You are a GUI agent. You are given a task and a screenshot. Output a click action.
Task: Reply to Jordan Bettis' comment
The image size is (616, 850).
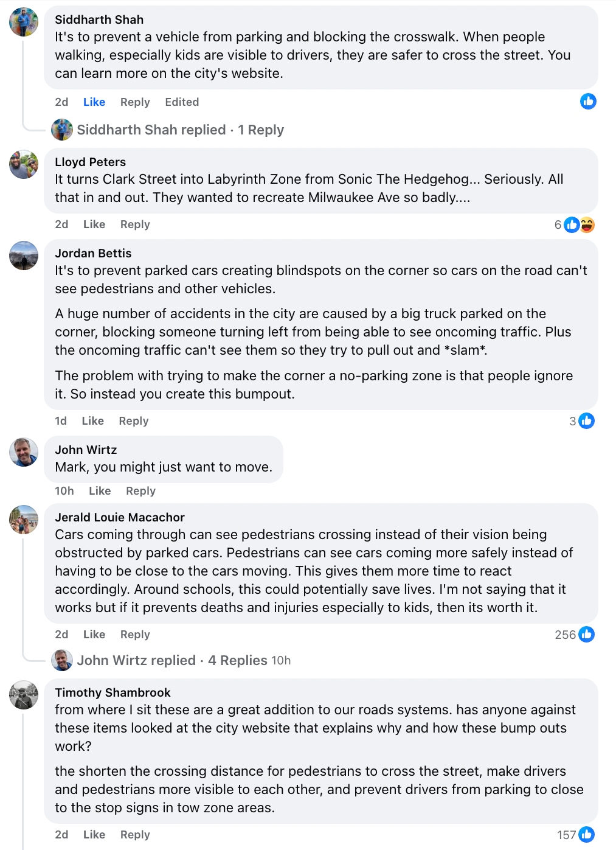(x=133, y=421)
